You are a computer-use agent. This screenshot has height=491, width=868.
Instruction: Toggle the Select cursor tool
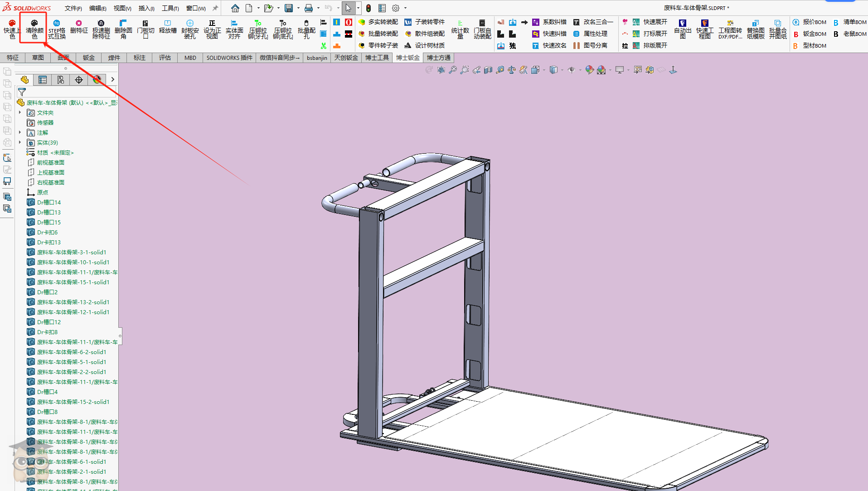point(348,8)
